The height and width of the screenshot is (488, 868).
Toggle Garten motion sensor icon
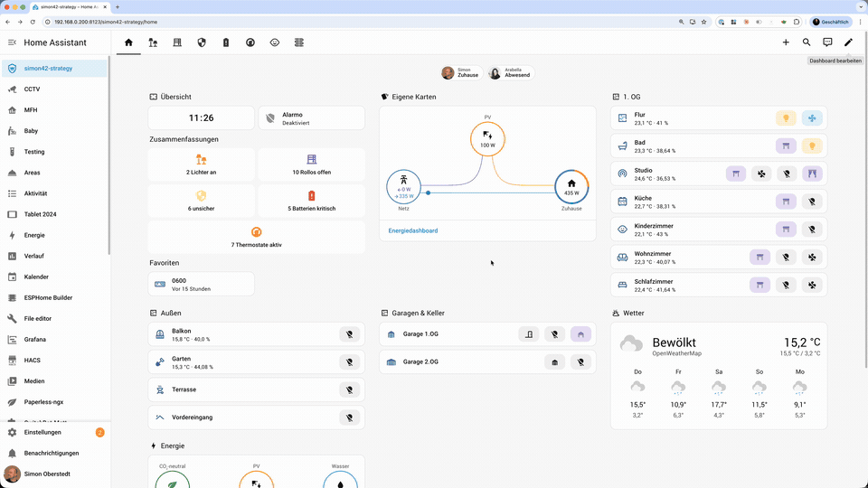[349, 361]
